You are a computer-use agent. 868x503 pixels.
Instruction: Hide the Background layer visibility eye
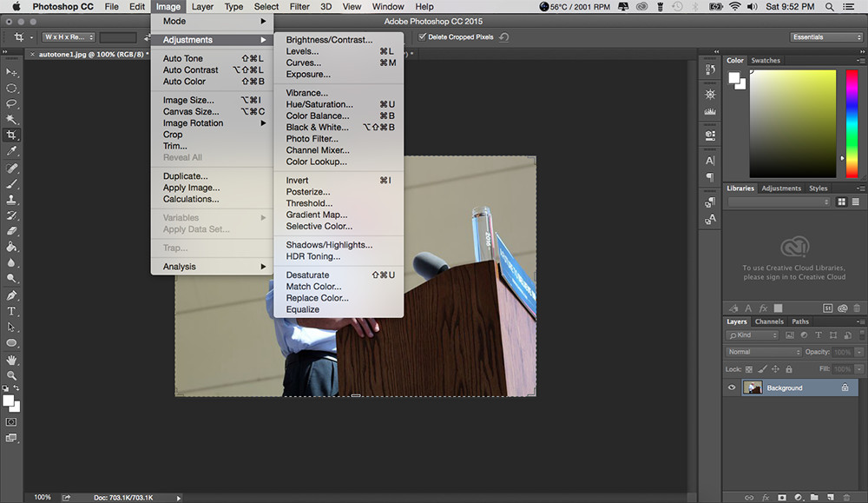(x=732, y=387)
